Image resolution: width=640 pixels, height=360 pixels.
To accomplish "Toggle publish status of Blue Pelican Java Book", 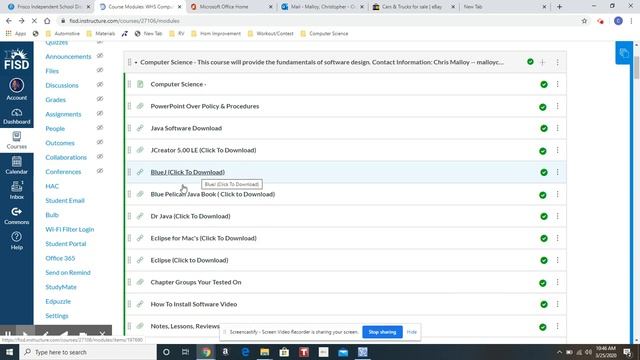I will [543, 195].
